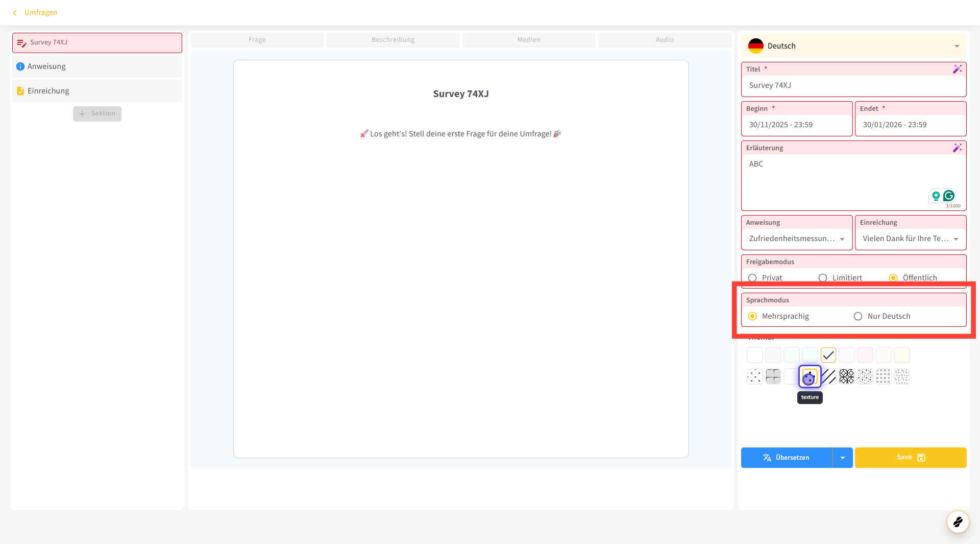The image size is (980, 544).
Task: Switch to the Medien tab
Action: (x=528, y=40)
